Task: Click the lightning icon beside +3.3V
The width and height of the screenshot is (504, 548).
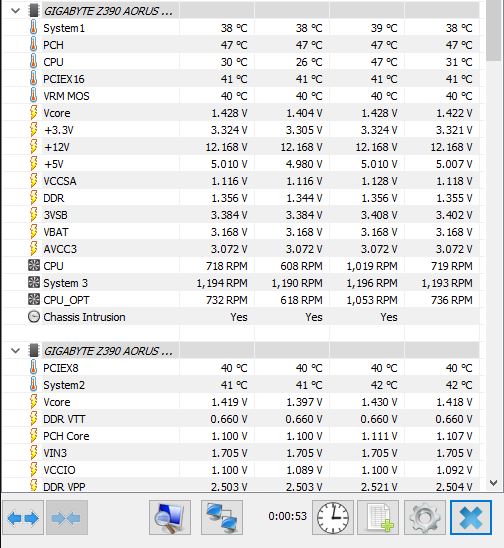Action: tap(34, 130)
